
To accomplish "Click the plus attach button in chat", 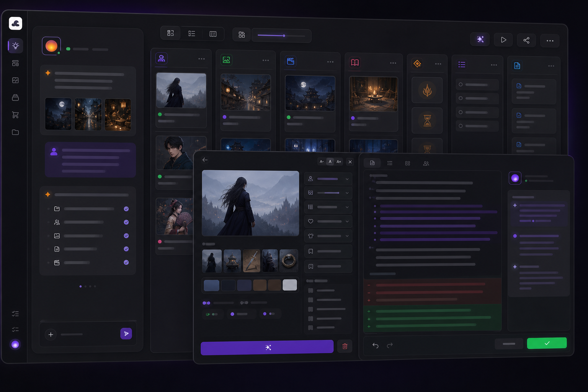I will pyautogui.click(x=51, y=335).
